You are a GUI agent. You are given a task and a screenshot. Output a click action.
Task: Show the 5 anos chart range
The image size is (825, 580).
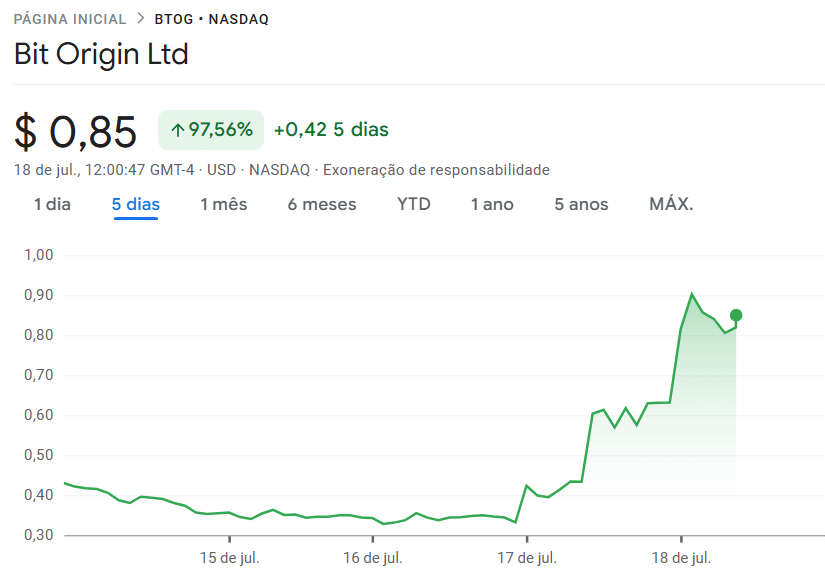pos(581,204)
